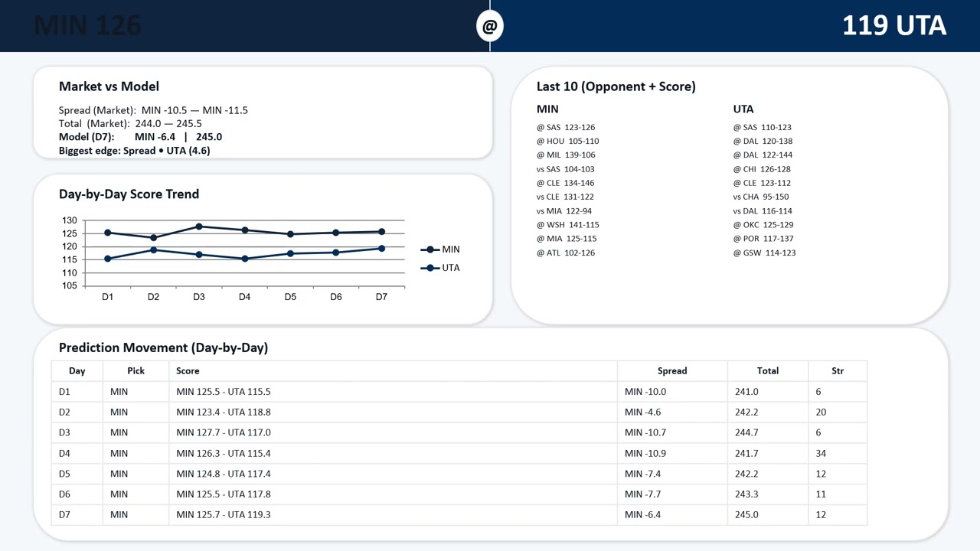Select UTA result @ OKC 125-129
Screen dimensions: 980x551
763,225
